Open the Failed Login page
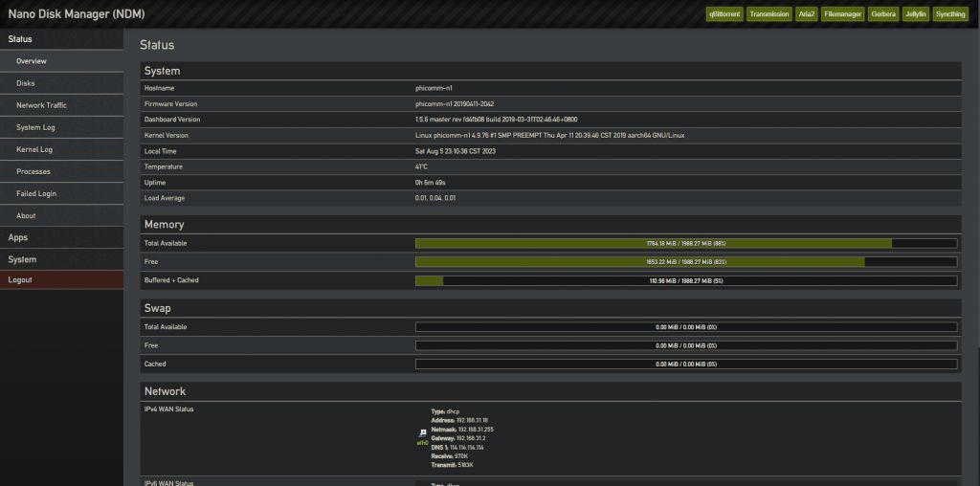 (x=36, y=193)
